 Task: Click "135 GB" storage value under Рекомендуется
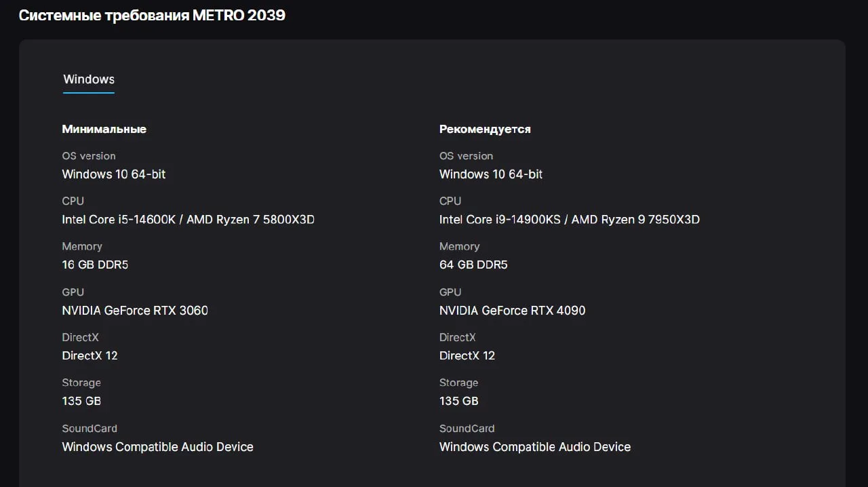459,401
